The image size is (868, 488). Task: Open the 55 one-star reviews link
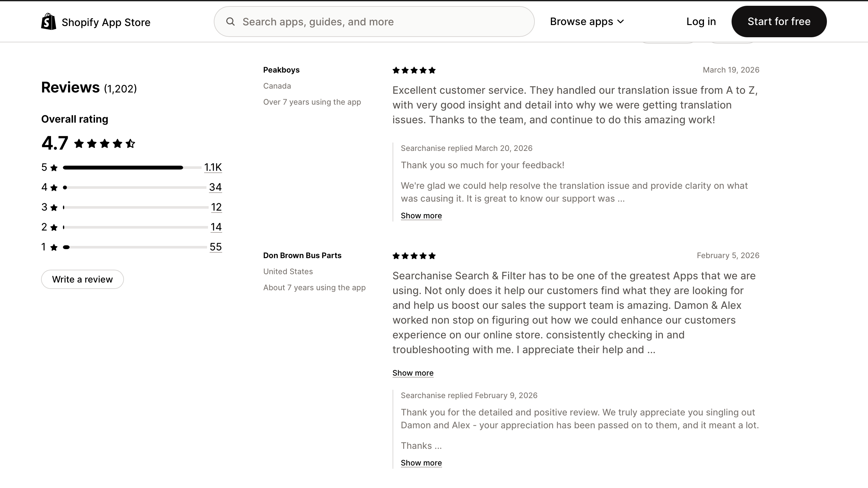click(216, 247)
